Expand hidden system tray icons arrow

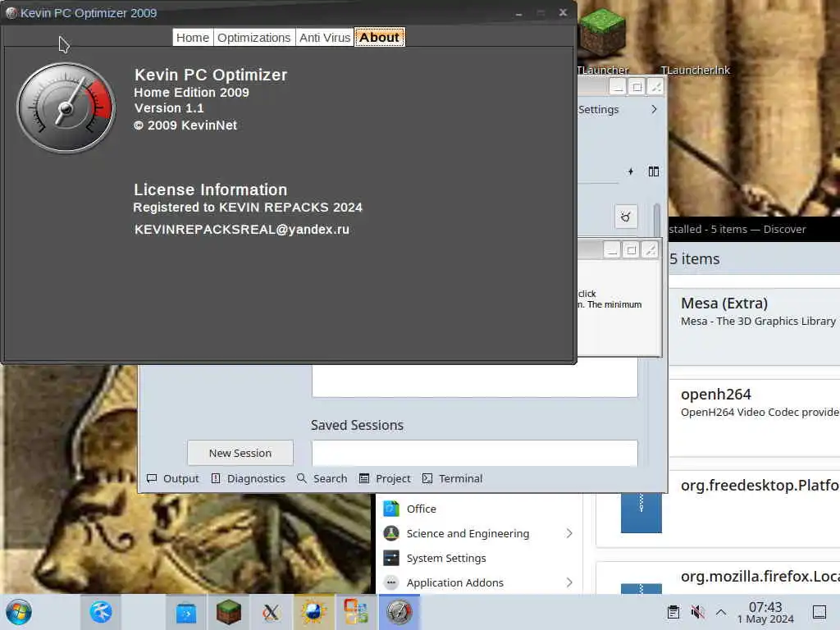pos(721,612)
